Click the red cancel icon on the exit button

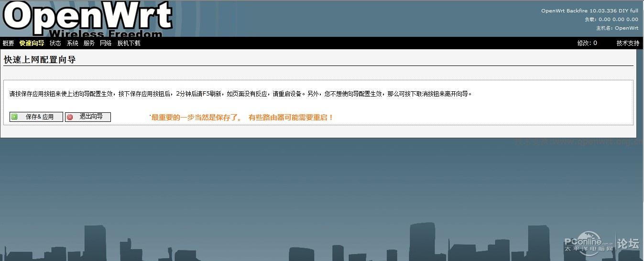pos(70,117)
